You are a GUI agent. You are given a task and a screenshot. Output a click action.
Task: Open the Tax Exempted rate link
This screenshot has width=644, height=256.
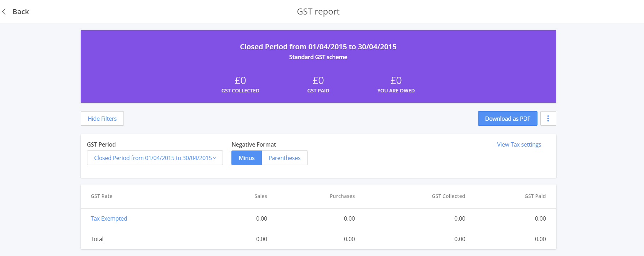(x=109, y=218)
